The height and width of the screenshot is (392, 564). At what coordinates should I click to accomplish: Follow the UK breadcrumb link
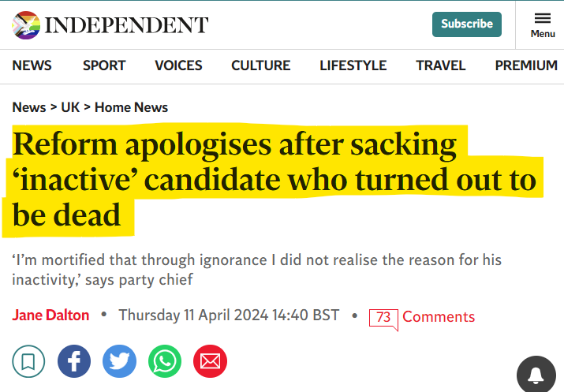pyautogui.click(x=71, y=107)
